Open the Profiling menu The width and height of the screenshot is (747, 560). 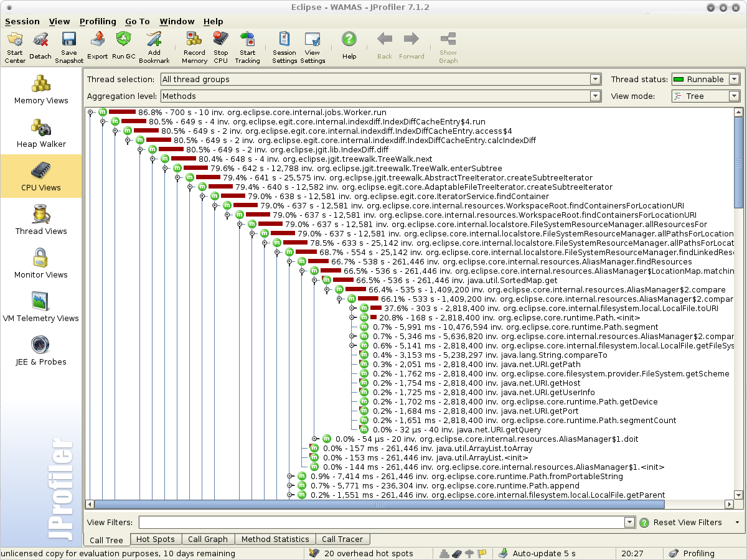98,21
